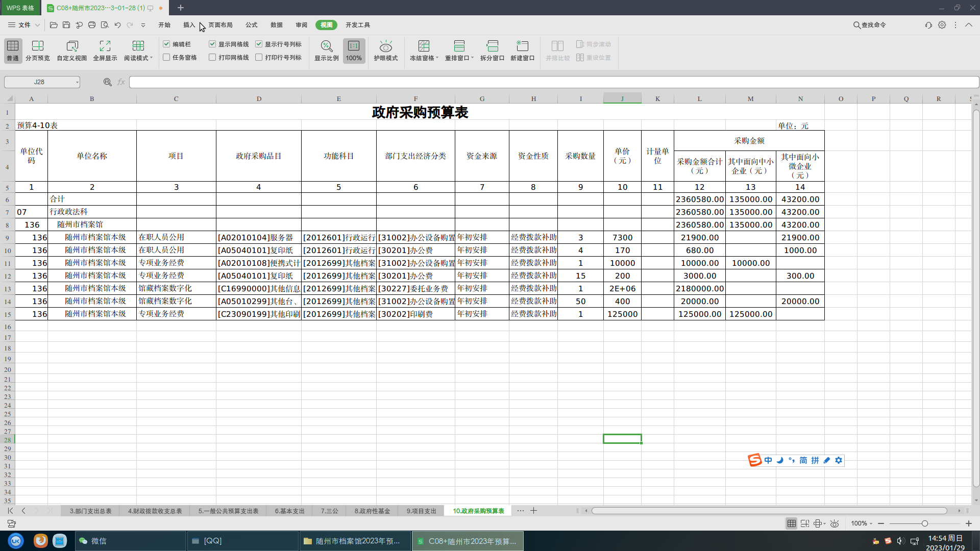Viewport: 980px width, 551px height.
Task: Uncheck the 编辑栏 formula bar checkbox
Action: point(166,44)
